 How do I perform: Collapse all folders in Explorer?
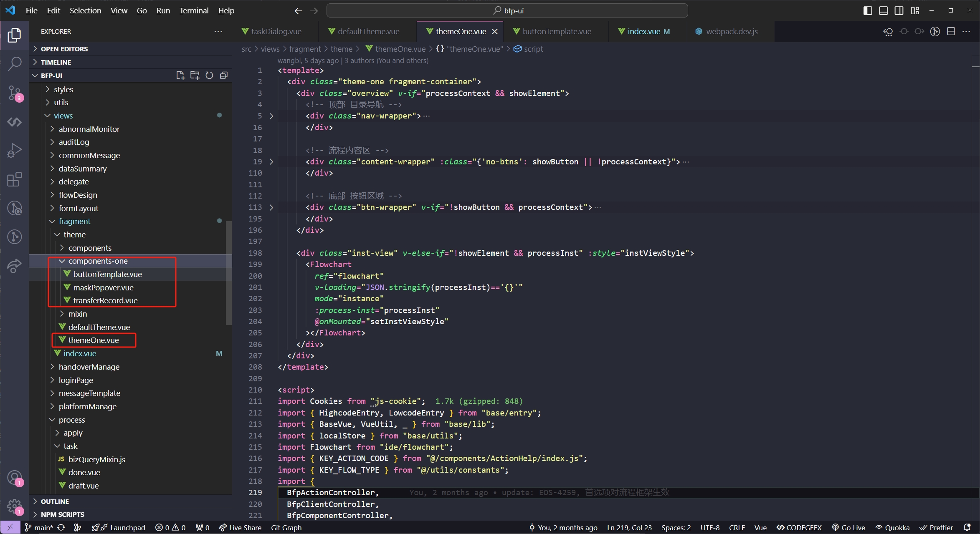pos(224,76)
